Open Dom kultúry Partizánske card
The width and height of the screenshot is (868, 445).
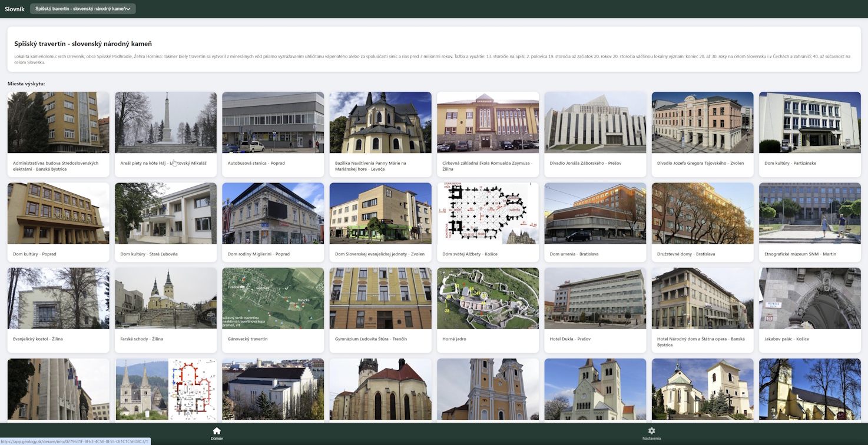click(809, 134)
